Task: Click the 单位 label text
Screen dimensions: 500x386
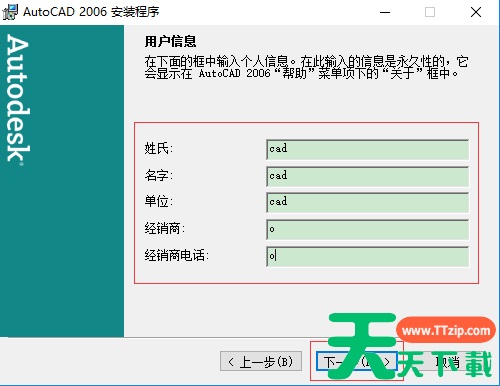Action: tap(159, 202)
